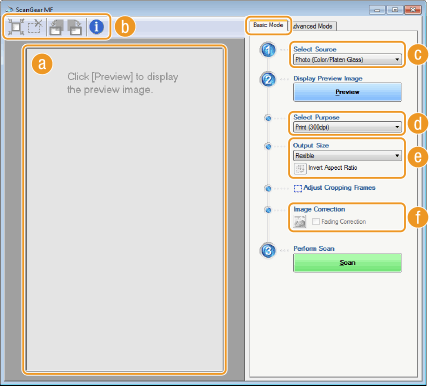Screen dimensions: 429x386
Task: Switch to the Advanced Mode tab
Action: pos(313,26)
